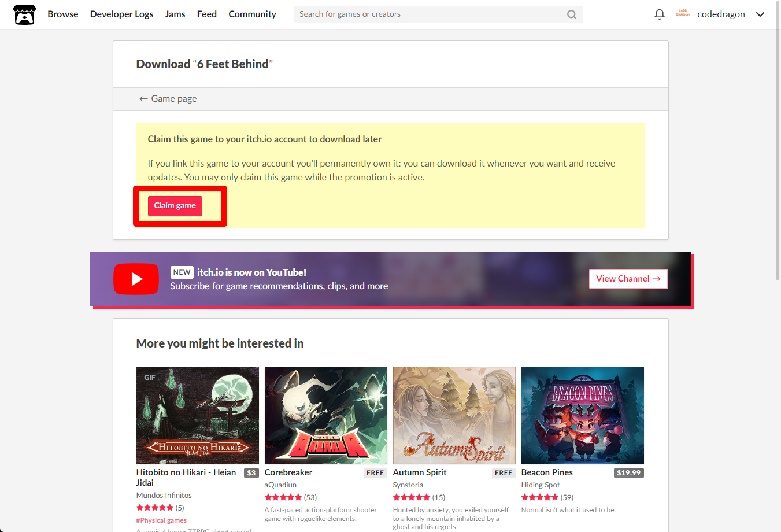Click Autumn Spirit's star rating

(x=412, y=497)
